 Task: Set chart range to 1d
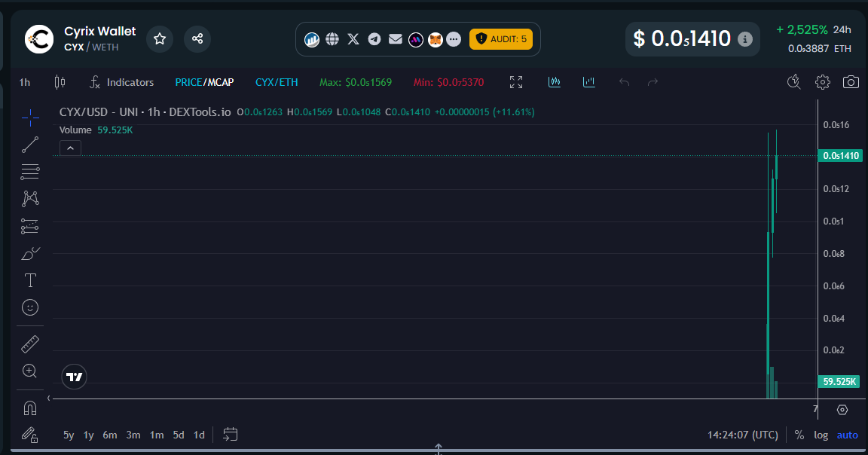point(199,435)
